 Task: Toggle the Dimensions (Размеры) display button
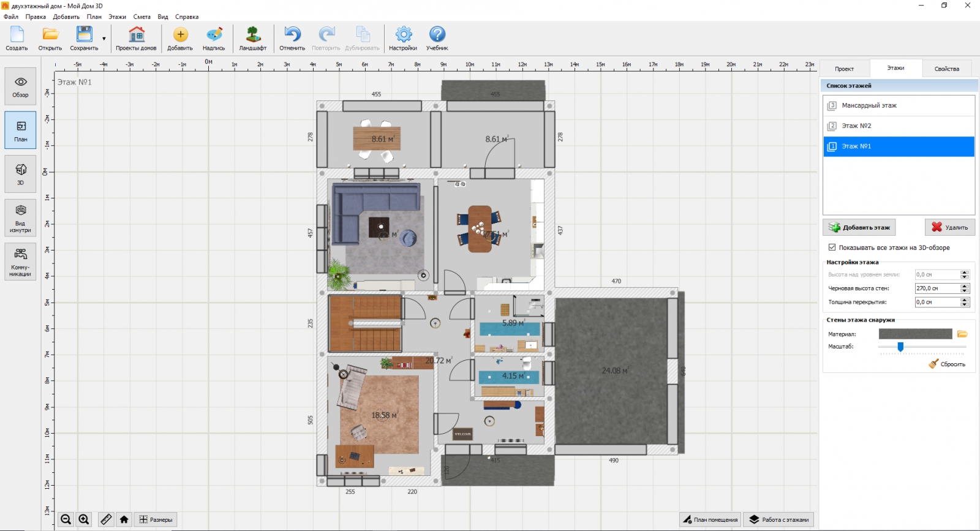[156, 519]
